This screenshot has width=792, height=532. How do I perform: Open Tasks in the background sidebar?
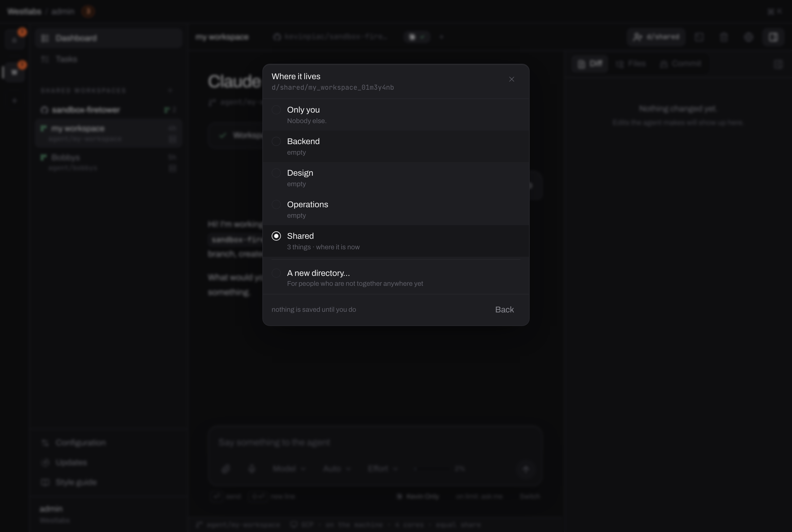click(109, 59)
